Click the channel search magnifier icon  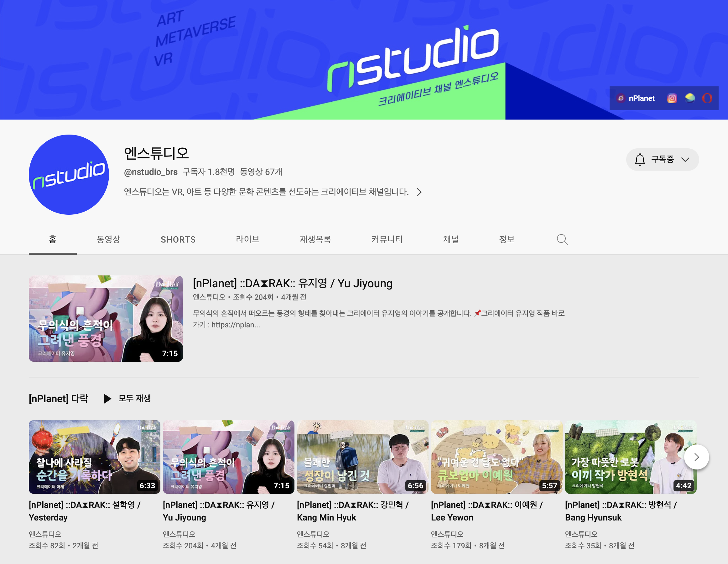pos(562,239)
